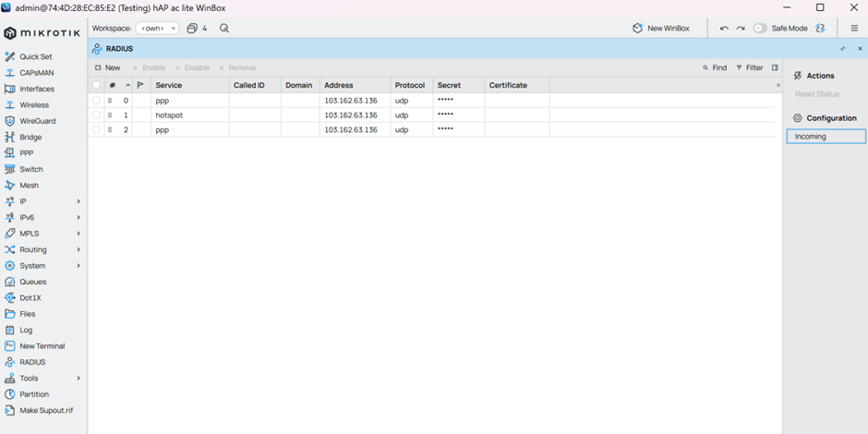
Task: Sort table by Address column header
Action: pos(339,85)
